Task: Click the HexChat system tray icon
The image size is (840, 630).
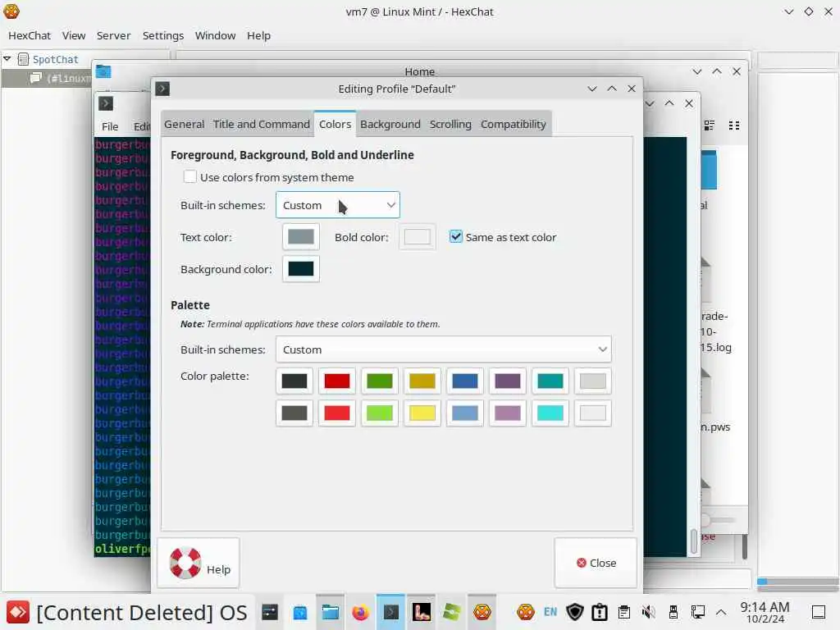Action: 526,612
